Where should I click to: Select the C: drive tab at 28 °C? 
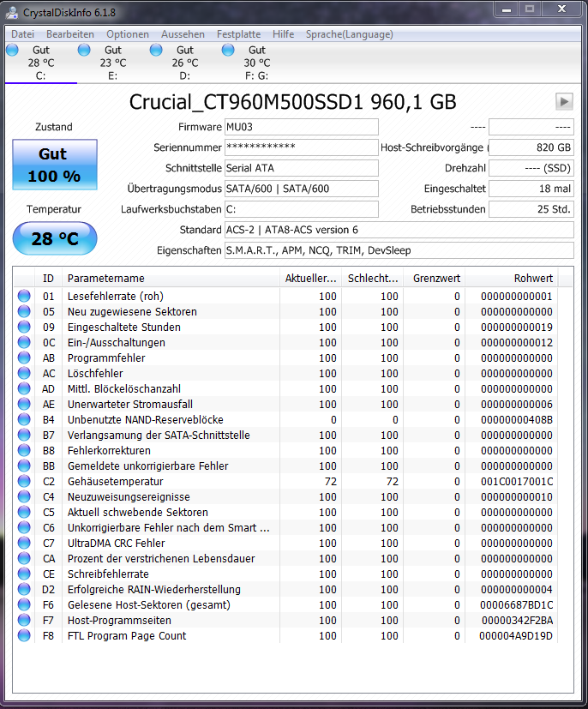coord(41,63)
